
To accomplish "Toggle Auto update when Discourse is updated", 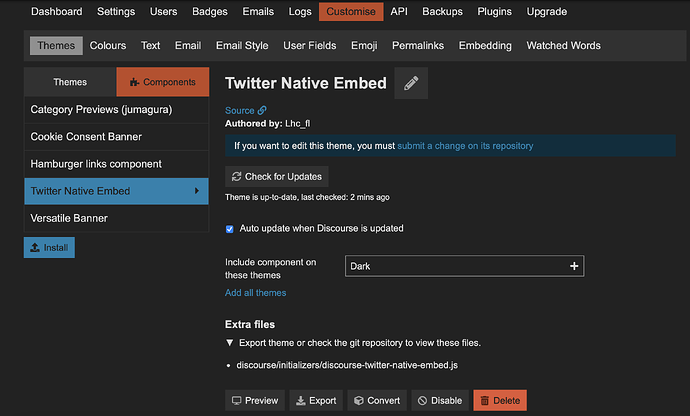I will tap(230, 229).
